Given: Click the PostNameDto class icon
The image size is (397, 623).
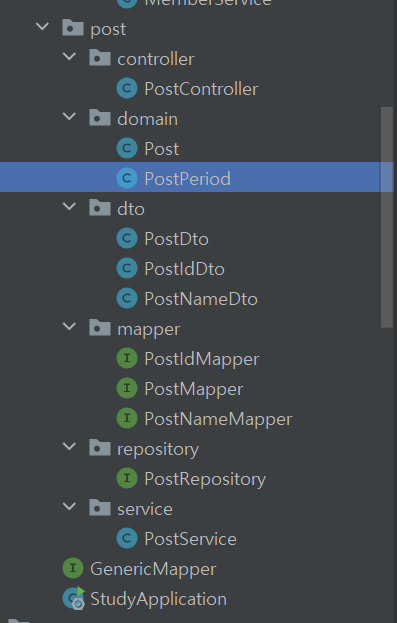Looking at the screenshot, I should tap(127, 298).
